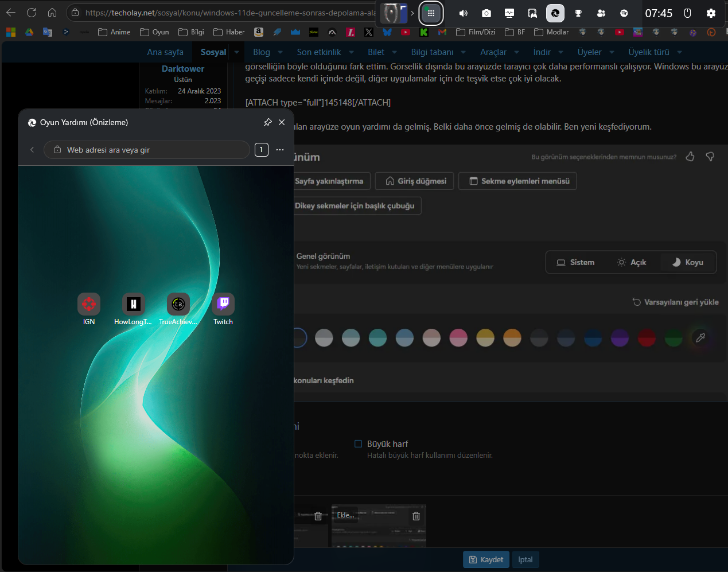Select the Koyu theme option
The height and width of the screenshot is (572, 728).
[687, 262]
